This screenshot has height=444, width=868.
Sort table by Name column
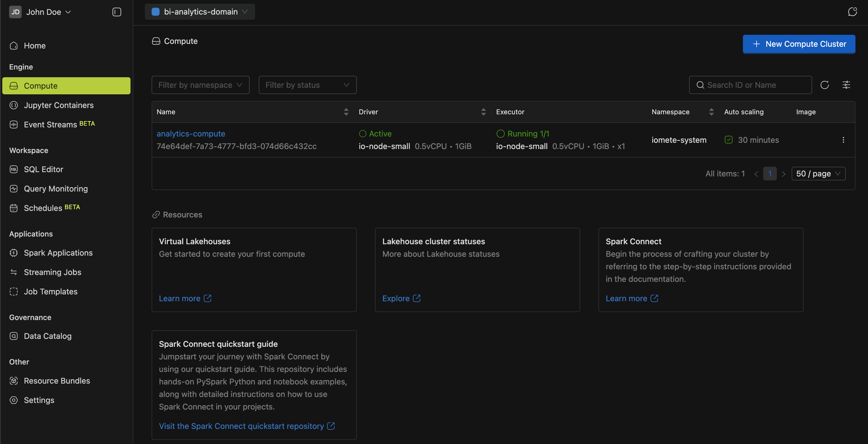pos(346,112)
